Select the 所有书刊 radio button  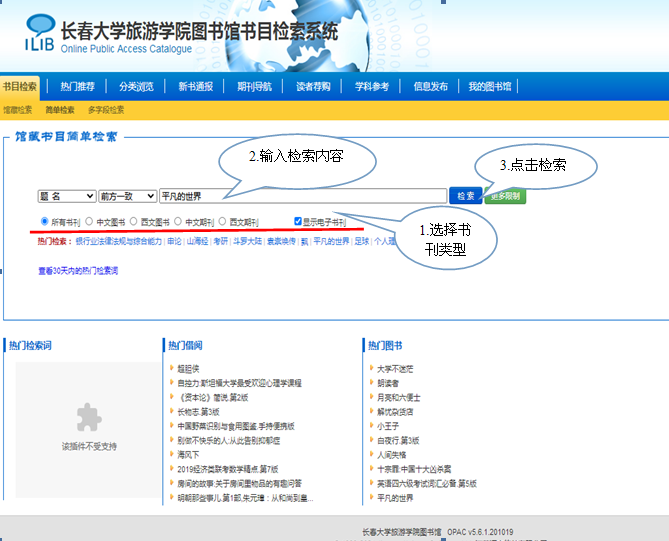(44, 221)
